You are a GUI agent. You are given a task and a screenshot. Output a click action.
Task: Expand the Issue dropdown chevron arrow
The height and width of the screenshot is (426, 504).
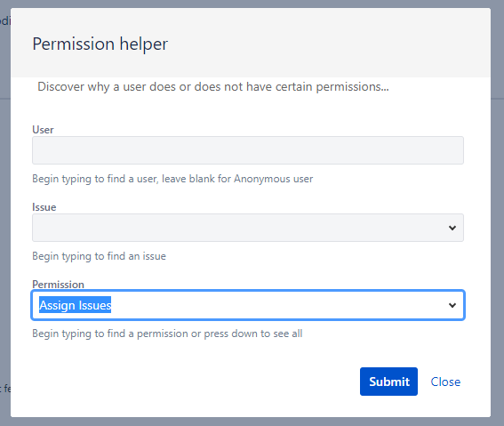coord(452,228)
